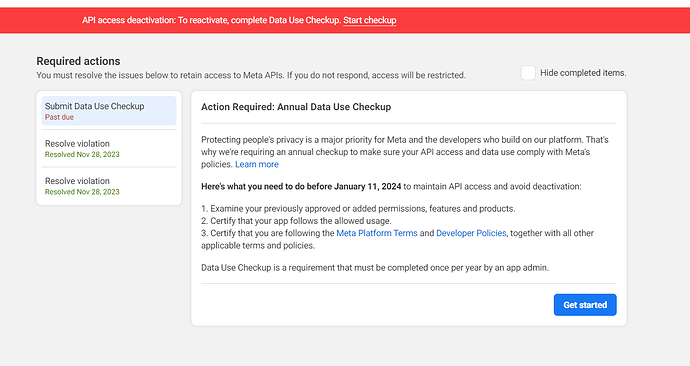Open the Learn more link
The height and width of the screenshot is (366, 690).
coord(257,165)
